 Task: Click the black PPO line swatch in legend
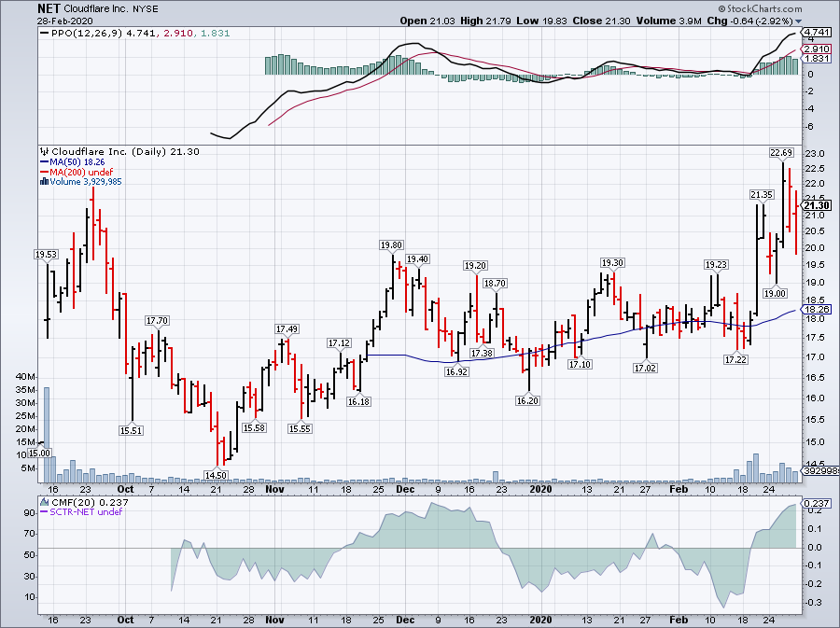[45, 34]
